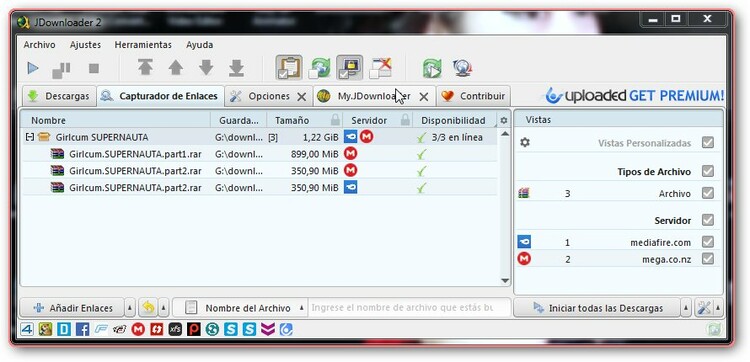Click the file name search field
The image size is (750, 362).
point(410,308)
